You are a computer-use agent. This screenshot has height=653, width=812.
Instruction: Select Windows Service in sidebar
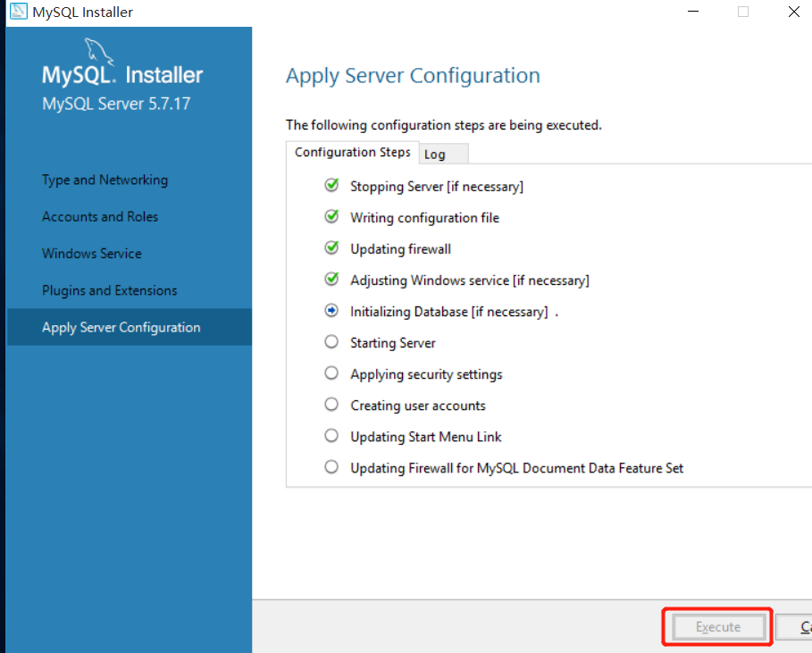(x=92, y=253)
